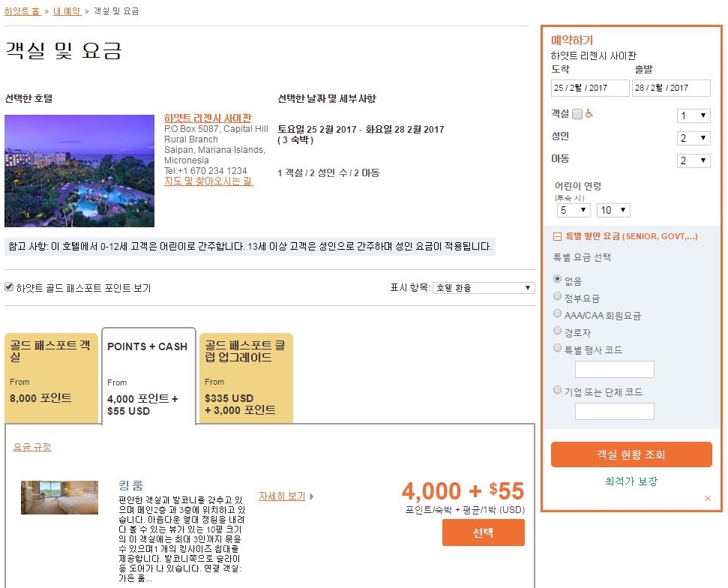Open the 표시 항목 호텔 환율 dropdown
This screenshot has height=588, width=728.
tap(484, 288)
